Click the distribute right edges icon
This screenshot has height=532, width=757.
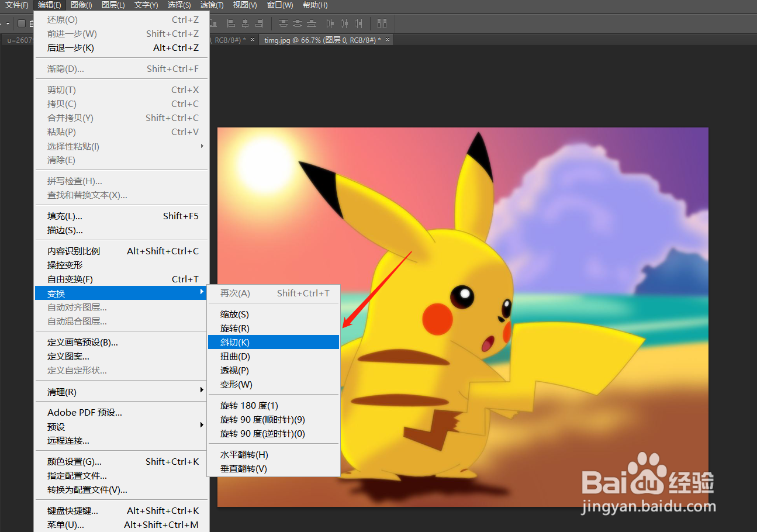(358, 23)
